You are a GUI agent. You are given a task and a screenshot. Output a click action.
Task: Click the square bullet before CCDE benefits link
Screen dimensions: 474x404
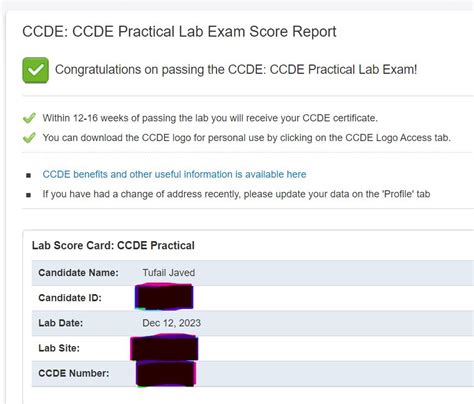tap(29, 175)
